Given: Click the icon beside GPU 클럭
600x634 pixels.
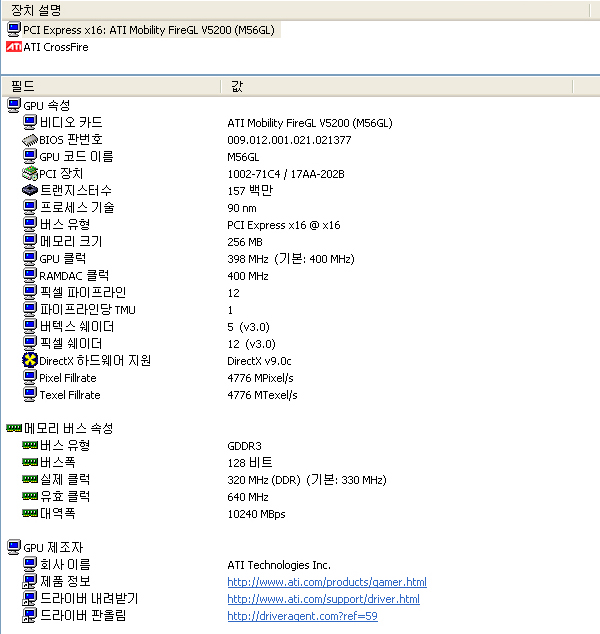Looking at the screenshot, I should tap(30, 258).
